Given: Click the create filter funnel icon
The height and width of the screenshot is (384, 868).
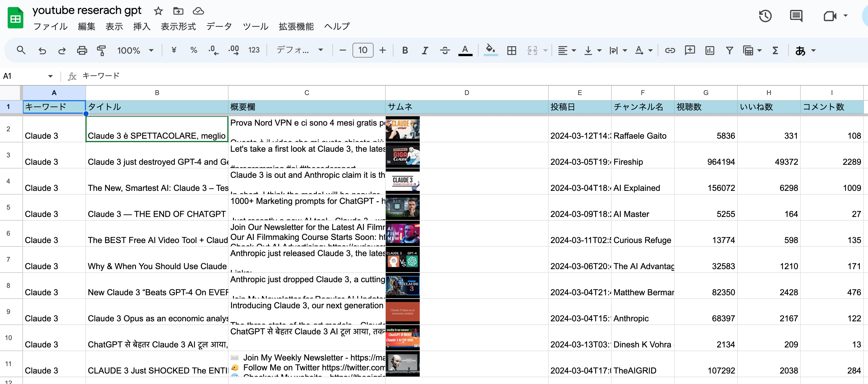Looking at the screenshot, I should (x=729, y=50).
